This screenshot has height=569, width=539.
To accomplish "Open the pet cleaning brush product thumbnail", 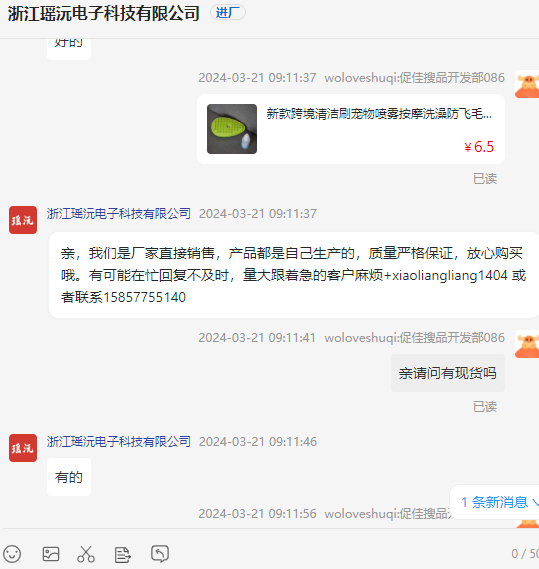I will 232,129.
